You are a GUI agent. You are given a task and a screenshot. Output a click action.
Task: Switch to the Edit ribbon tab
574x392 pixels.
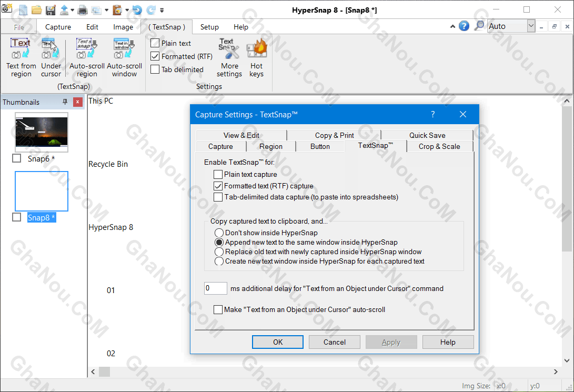coord(92,27)
